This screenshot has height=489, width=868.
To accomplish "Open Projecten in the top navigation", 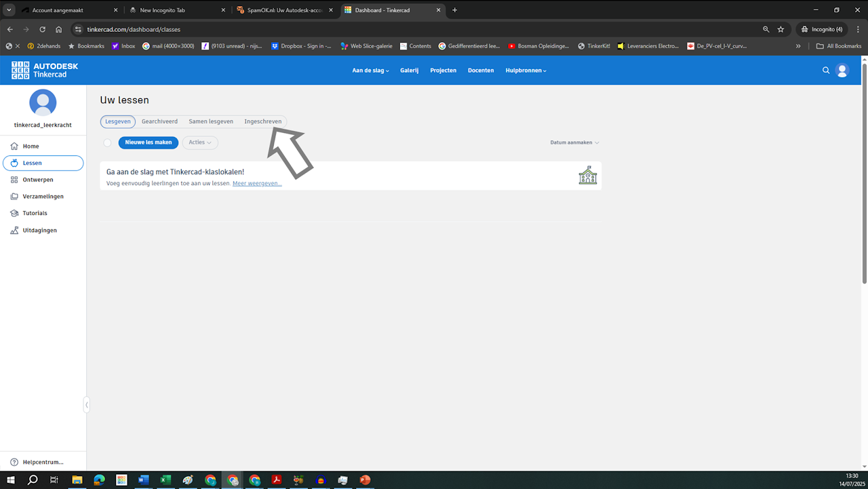I will [443, 71].
